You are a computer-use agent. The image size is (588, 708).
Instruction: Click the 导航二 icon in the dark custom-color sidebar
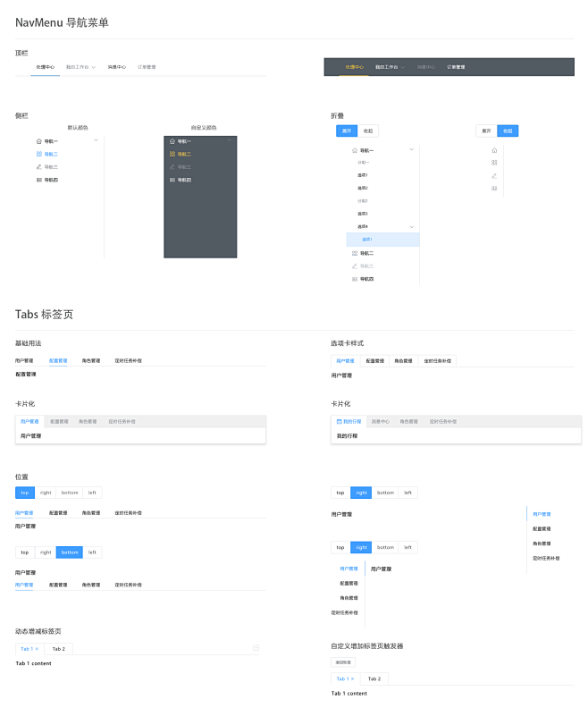tap(172, 154)
